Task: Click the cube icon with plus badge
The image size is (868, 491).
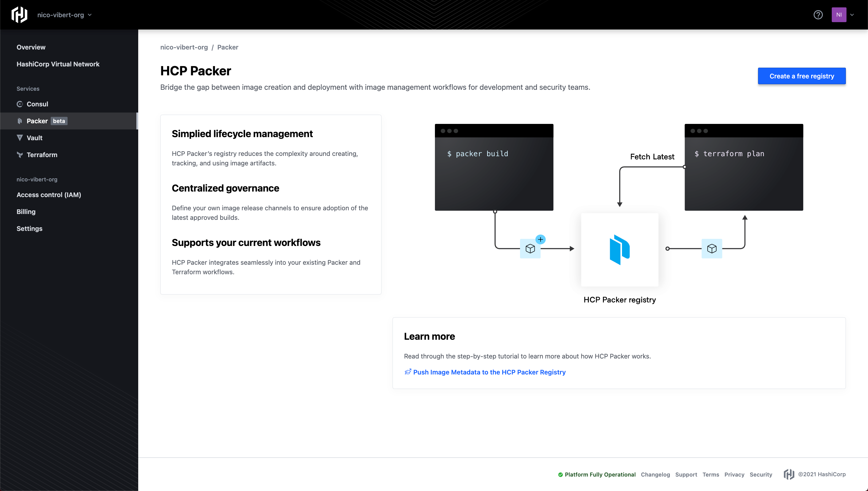Action: (530, 248)
